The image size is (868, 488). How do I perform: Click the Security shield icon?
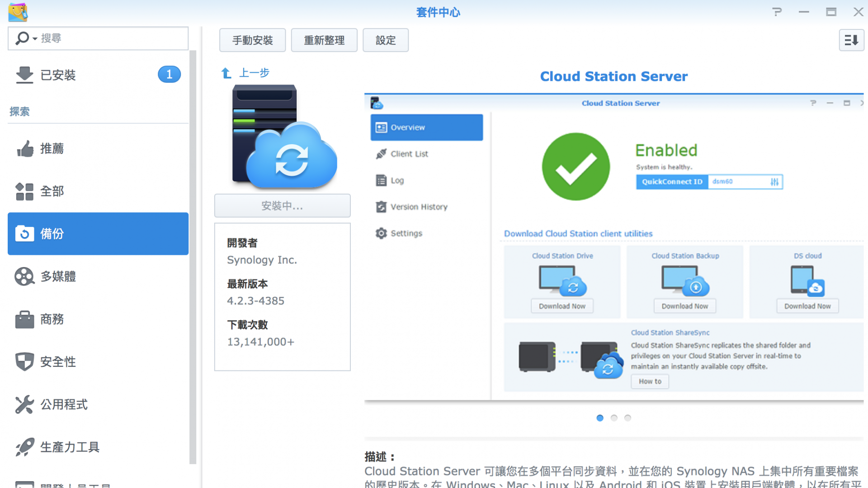(24, 362)
